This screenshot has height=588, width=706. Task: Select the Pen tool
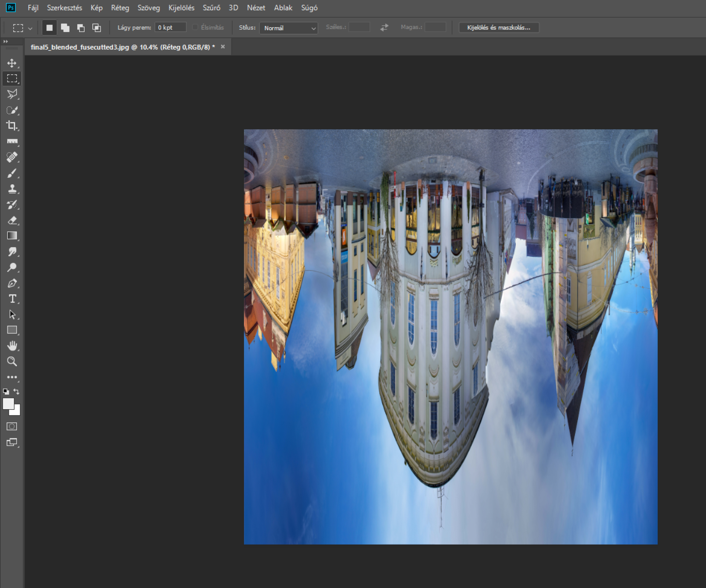tap(12, 283)
